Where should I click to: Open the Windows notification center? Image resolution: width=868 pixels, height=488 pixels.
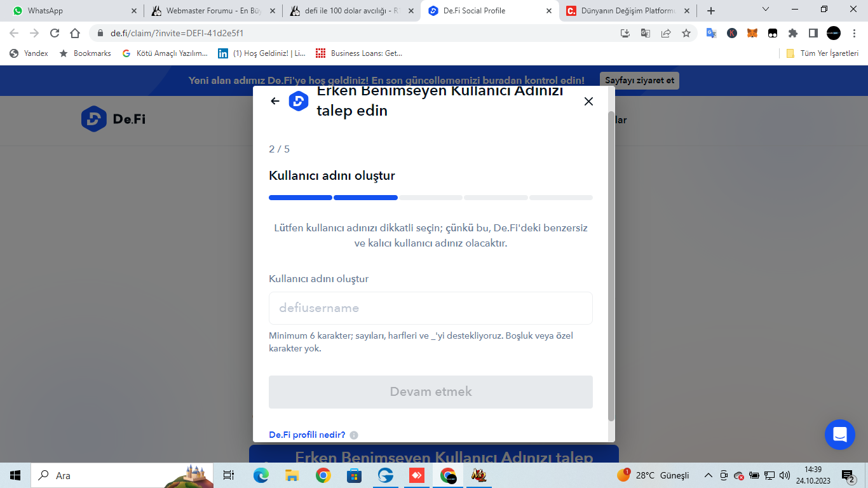tap(848, 475)
